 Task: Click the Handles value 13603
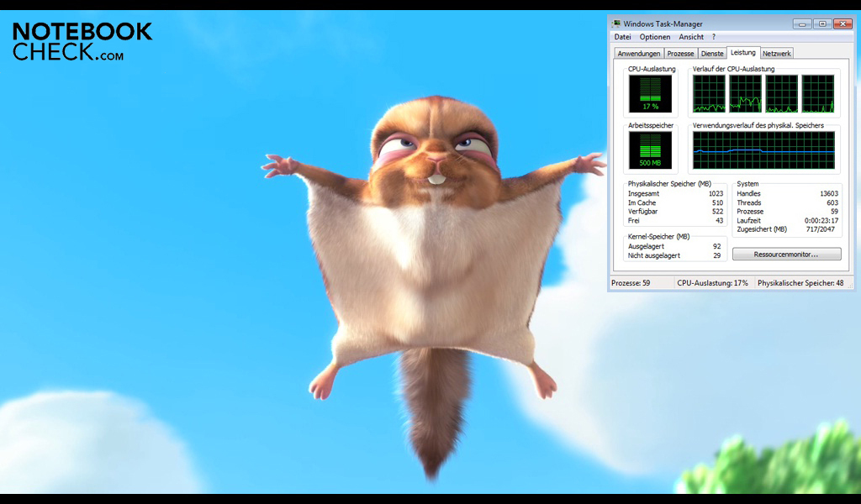828,193
